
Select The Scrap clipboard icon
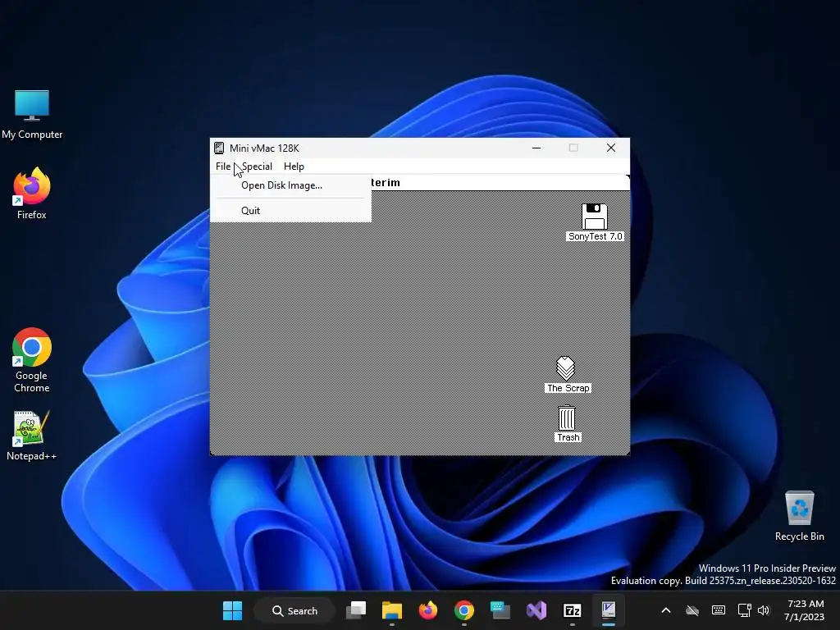[568, 374]
